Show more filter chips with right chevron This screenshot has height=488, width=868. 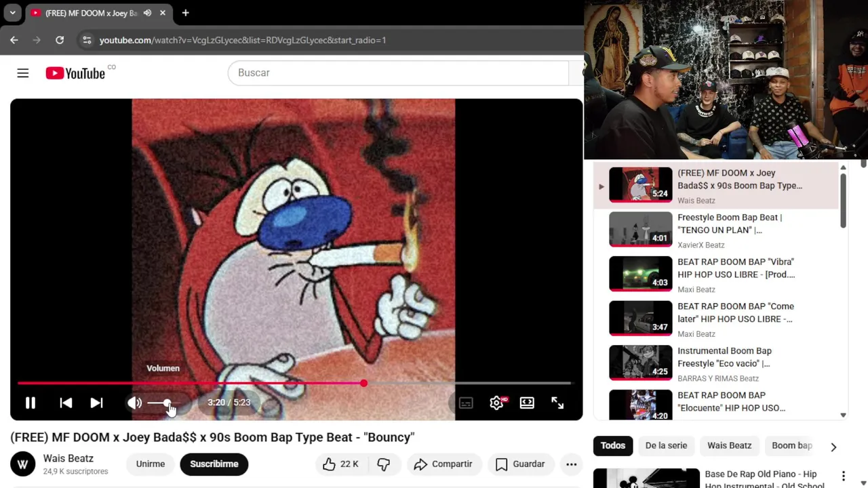833,446
